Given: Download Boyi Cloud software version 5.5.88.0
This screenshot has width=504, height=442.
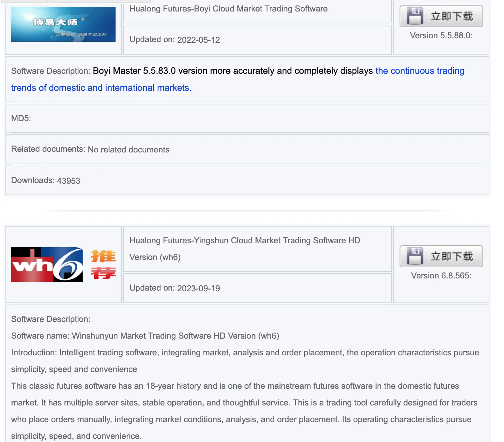Looking at the screenshot, I should tap(441, 16).
